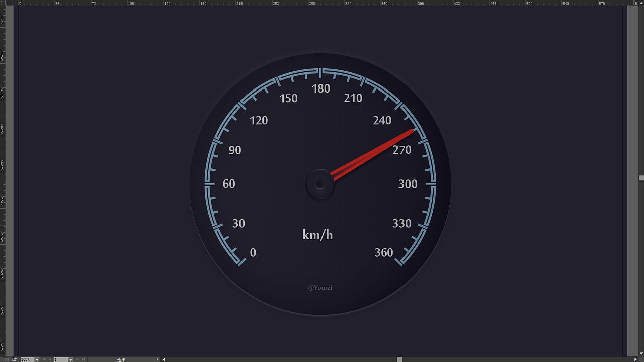Click the down arrow of vertical scrollbar
Image resolution: width=644 pixels, height=362 pixels.
click(641, 353)
